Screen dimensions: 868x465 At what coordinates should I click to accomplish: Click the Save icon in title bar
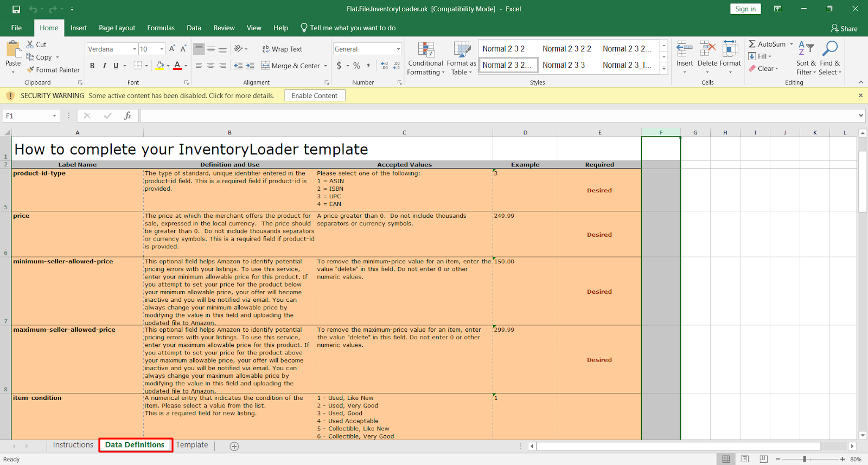(x=16, y=9)
